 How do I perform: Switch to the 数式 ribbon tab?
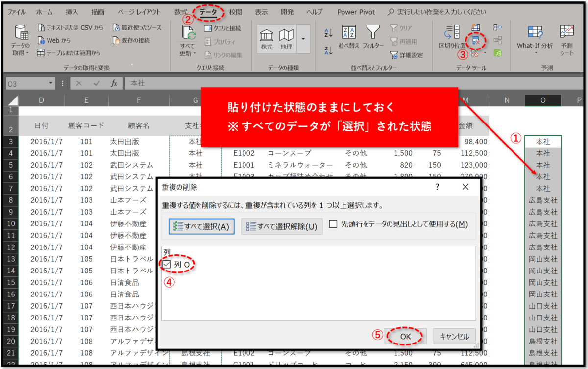click(180, 12)
